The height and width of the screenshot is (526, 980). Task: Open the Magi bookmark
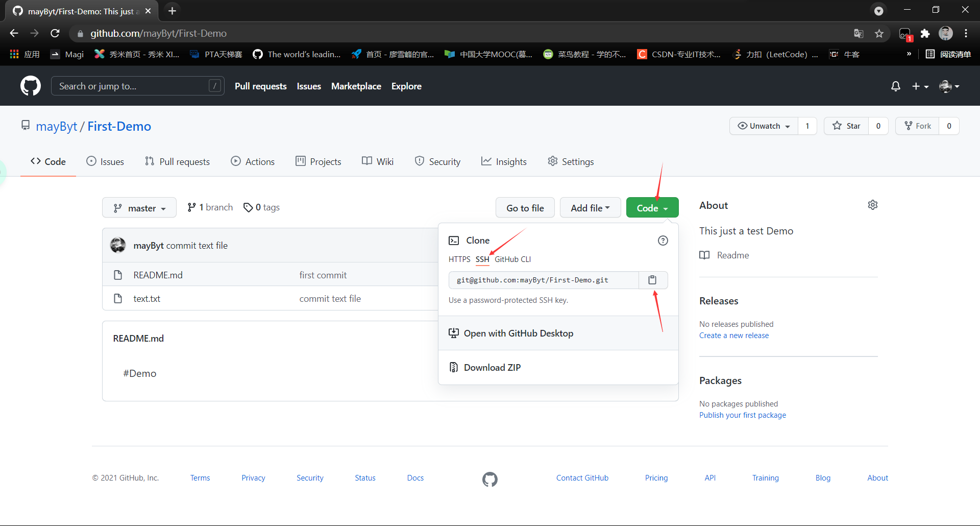(67, 54)
